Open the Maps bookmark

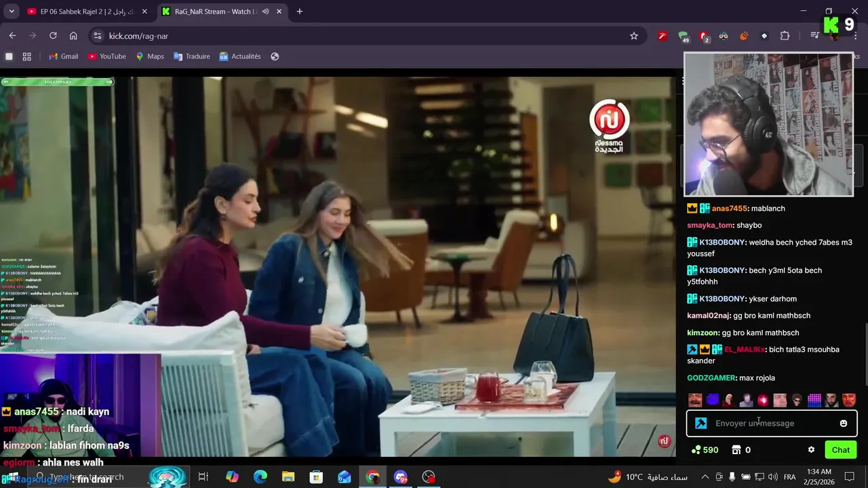[150, 56]
